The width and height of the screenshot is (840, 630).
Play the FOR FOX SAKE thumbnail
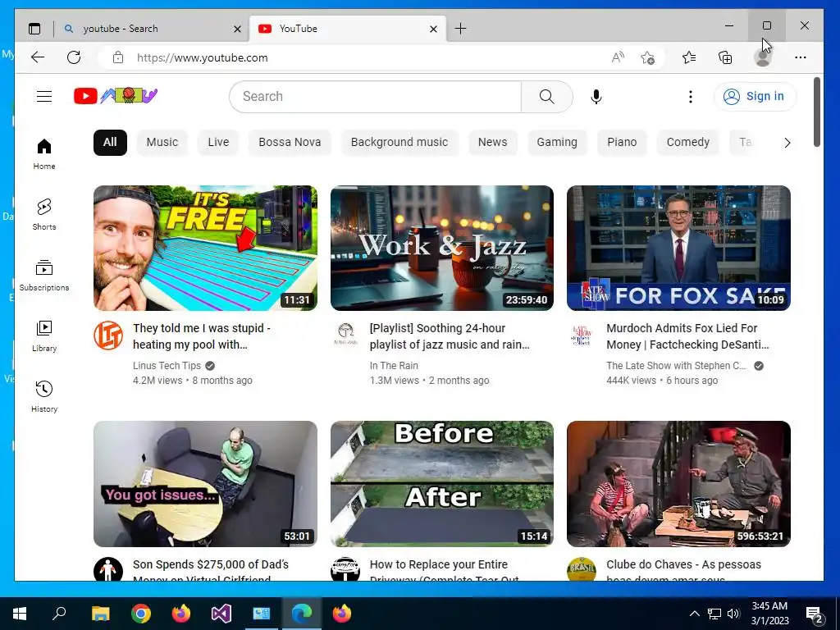coord(678,248)
